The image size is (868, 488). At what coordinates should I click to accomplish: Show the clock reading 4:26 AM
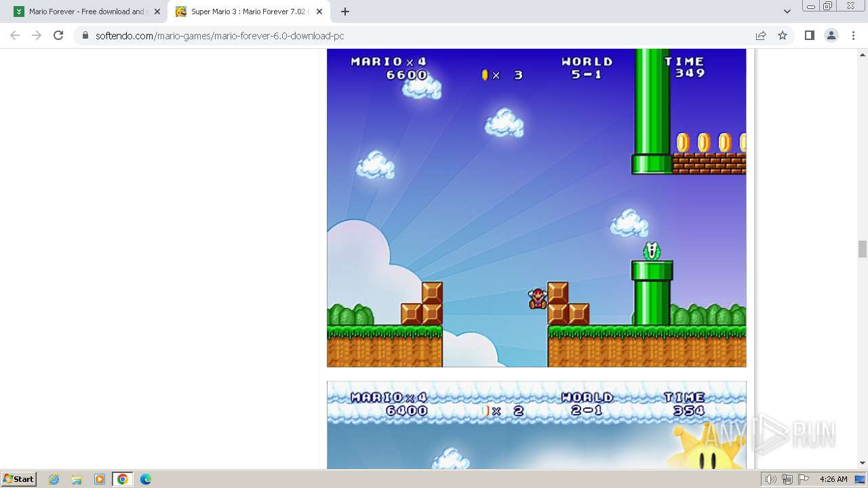click(x=833, y=479)
